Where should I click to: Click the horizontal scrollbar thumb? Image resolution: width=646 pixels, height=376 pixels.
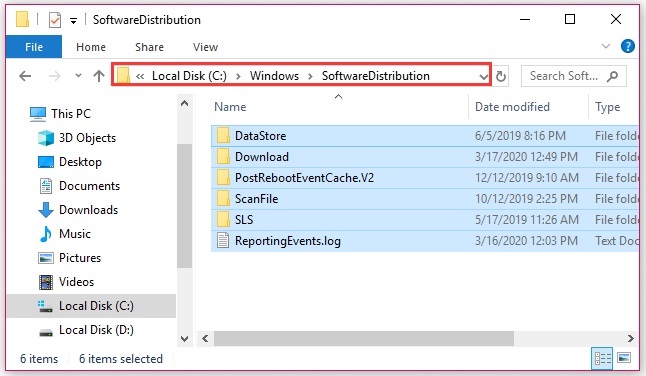click(x=364, y=339)
